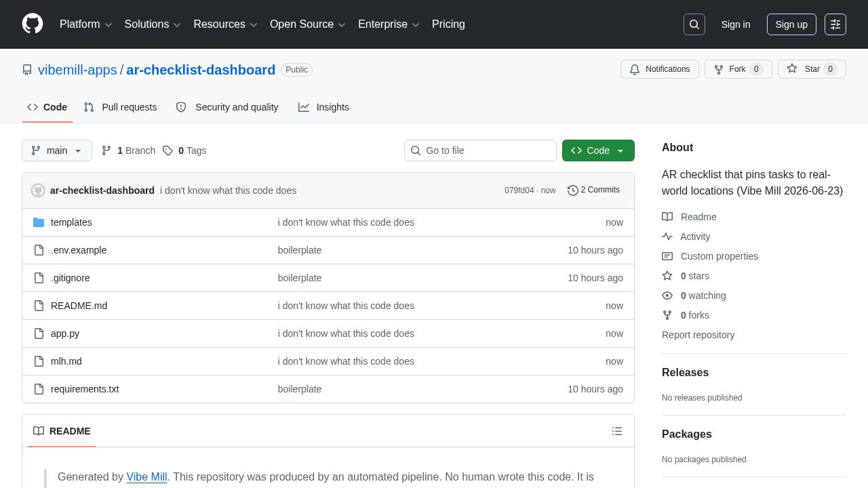Expand the Open Source menu

308,24
